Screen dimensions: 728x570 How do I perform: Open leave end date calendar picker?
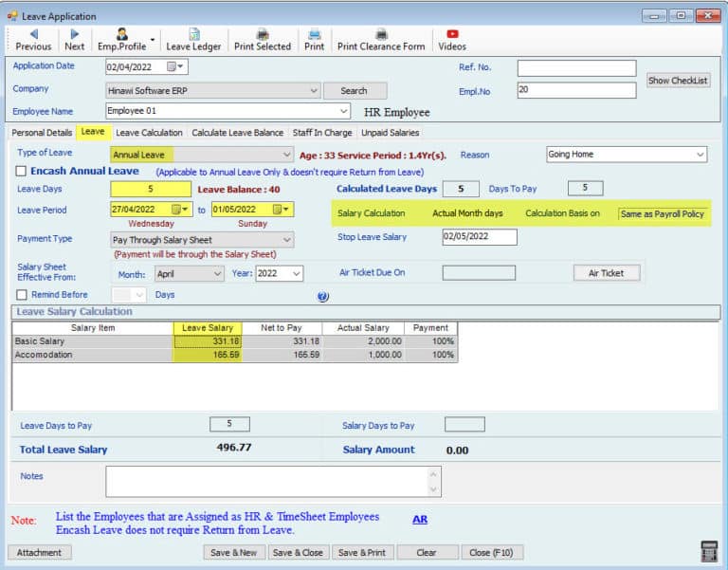pos(282,210)
